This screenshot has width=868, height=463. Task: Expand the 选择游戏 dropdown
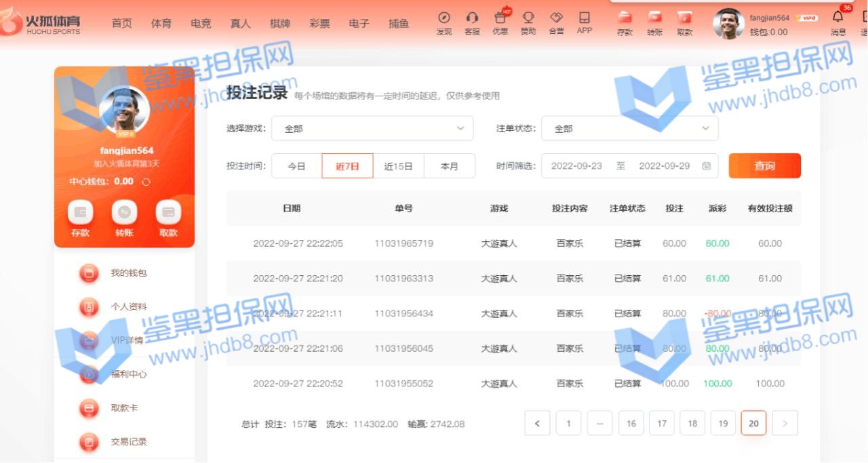point(372,128)
